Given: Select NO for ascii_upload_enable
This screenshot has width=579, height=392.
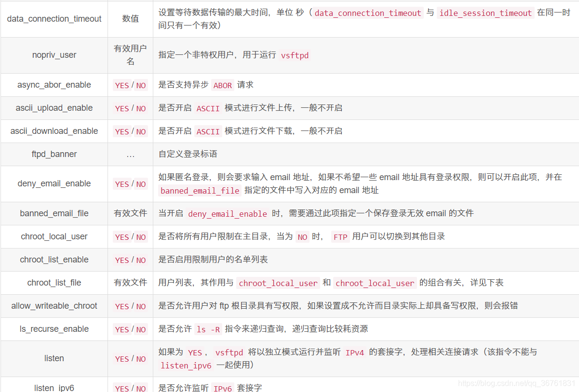Looking at the screenshot, I should coord(140,108).
